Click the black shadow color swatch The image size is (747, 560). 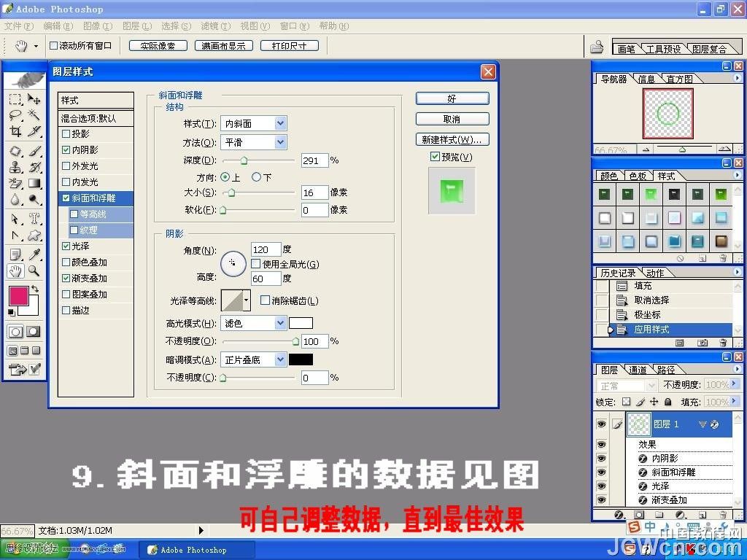click(301, 359)
